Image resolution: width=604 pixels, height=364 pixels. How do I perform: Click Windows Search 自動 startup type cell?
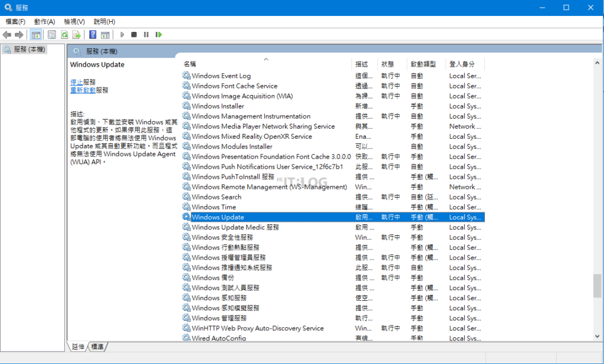pyautogui.click(x=424, y=197)
